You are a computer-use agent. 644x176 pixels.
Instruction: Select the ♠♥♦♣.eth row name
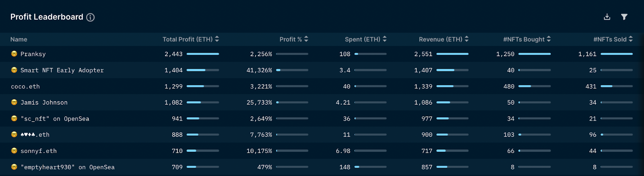pyautogui.click(x=35, y=135)
